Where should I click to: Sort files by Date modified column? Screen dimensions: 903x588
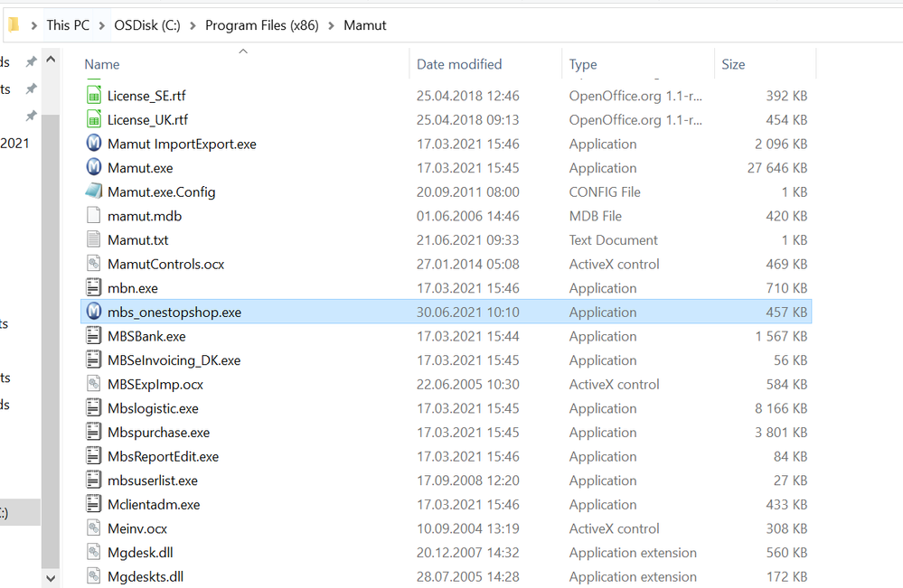click(x=459, y=64)
